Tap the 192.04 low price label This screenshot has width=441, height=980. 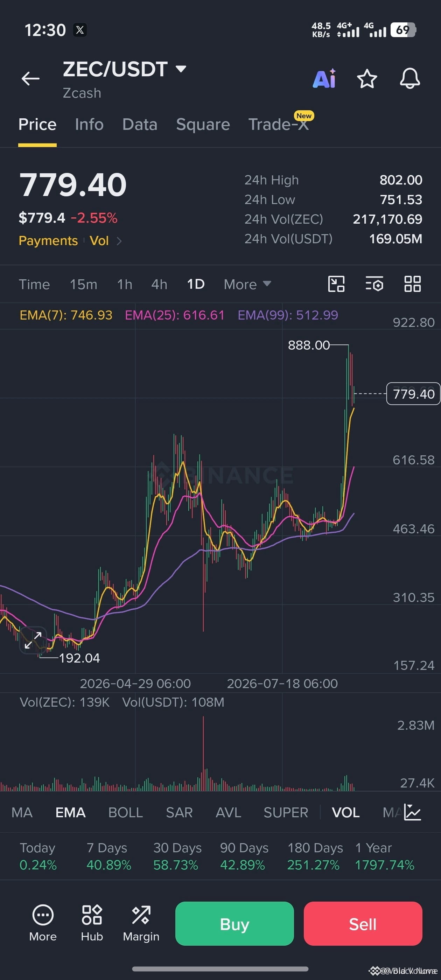pyautogui.click(x=79, y=658)
